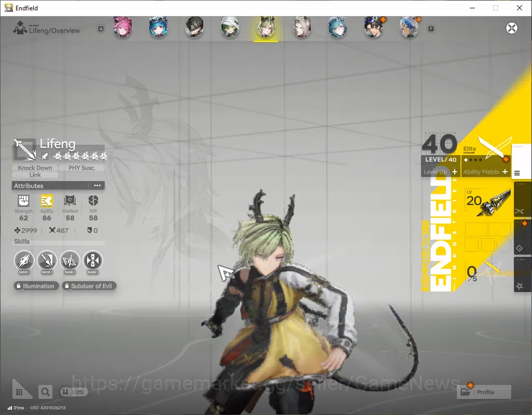The height and width of the screenshot is (415, 532).
Task: Click the Attributes header bar
Action: 59,186
